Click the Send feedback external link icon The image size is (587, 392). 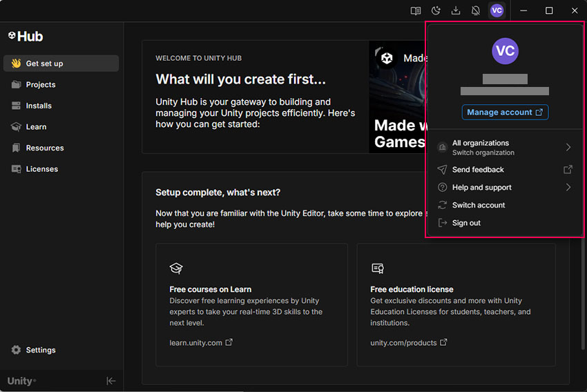(568, 170)
